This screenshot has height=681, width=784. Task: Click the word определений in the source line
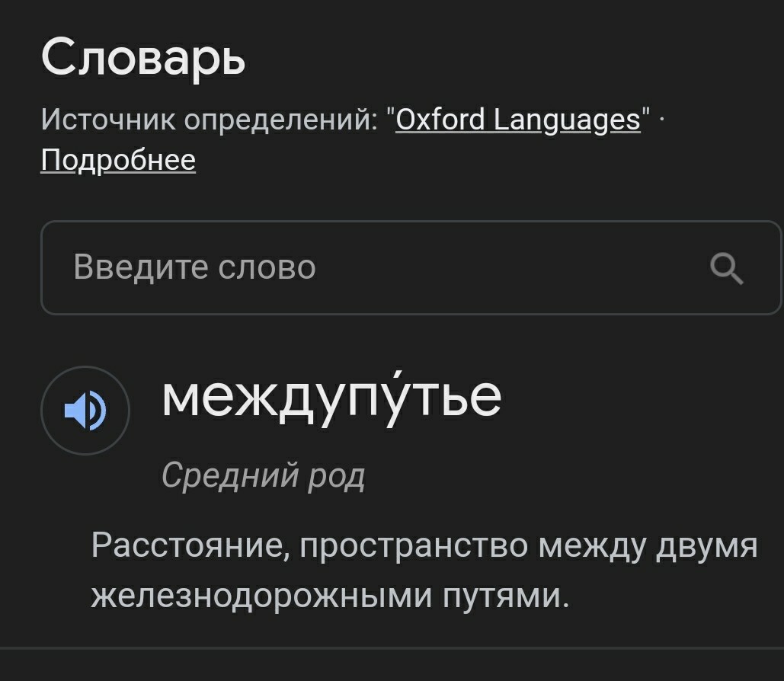pyautogui.click(x=281, y=120)
